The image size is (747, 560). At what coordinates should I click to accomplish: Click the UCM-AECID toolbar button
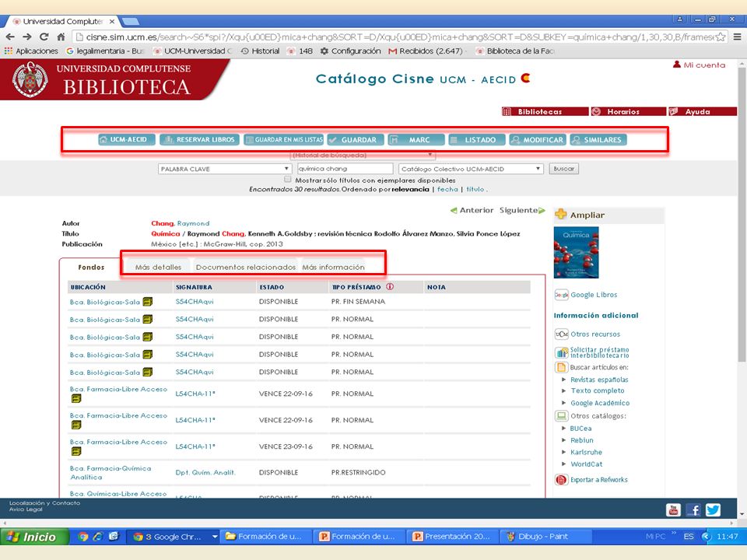pos(127,139)
